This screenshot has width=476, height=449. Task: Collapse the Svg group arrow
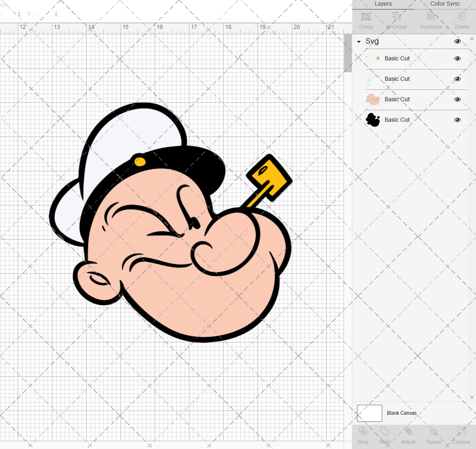click(359, 41)
